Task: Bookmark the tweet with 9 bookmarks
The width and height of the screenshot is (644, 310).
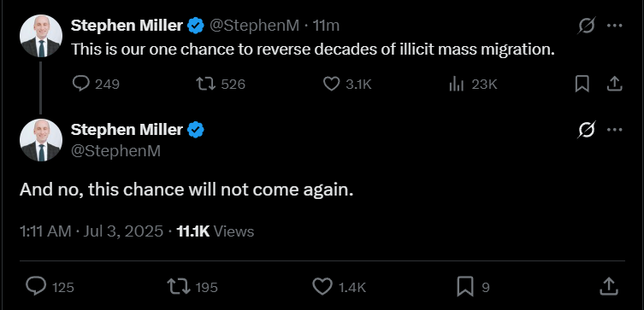Action: click(x=473, y=287)
